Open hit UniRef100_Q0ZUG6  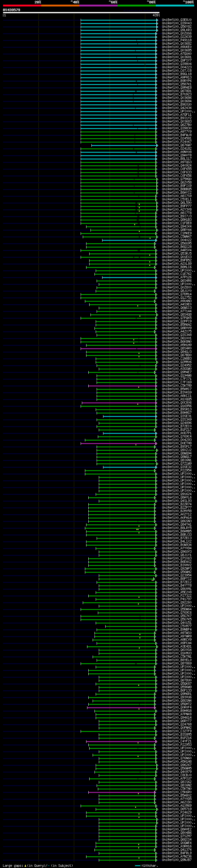[x=176, y=33]
